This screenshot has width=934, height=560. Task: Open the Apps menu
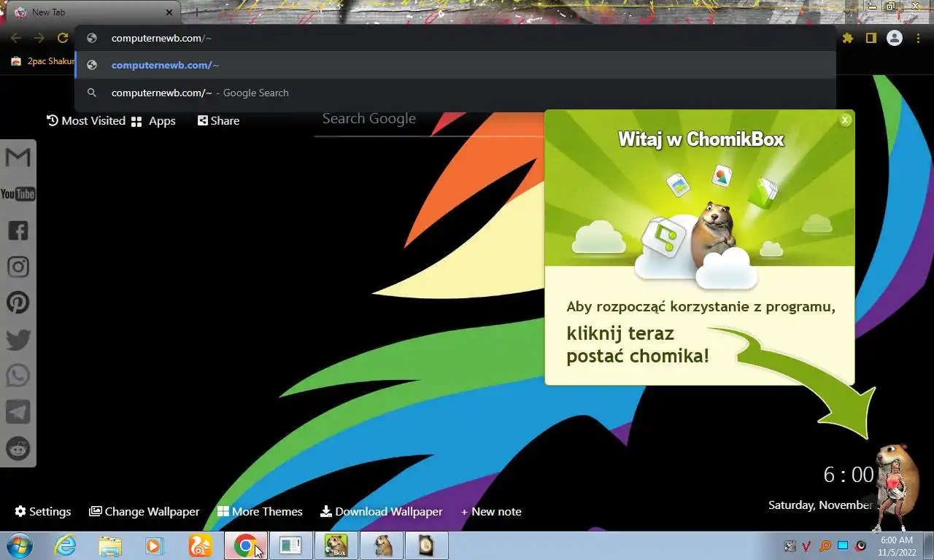tap(153, 121)
